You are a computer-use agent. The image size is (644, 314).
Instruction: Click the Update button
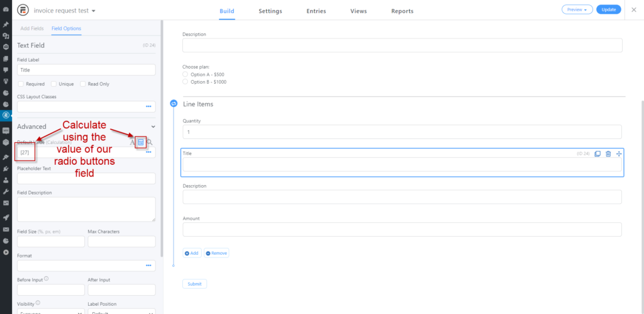pos(609,10)
